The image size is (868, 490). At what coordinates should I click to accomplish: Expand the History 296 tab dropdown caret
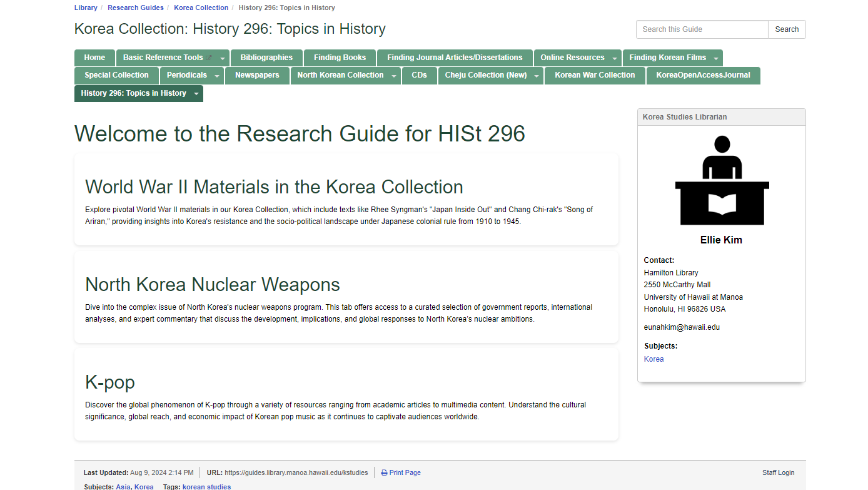196,94
